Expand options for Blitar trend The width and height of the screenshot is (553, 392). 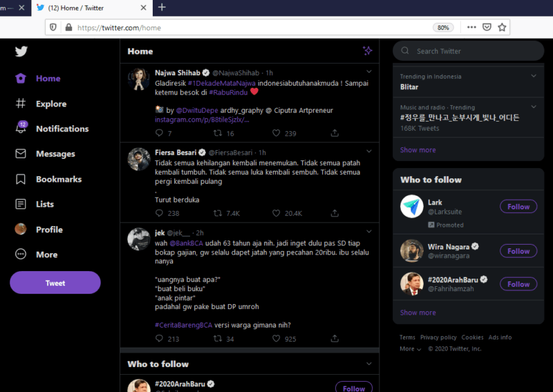click(x=534, y=76)
